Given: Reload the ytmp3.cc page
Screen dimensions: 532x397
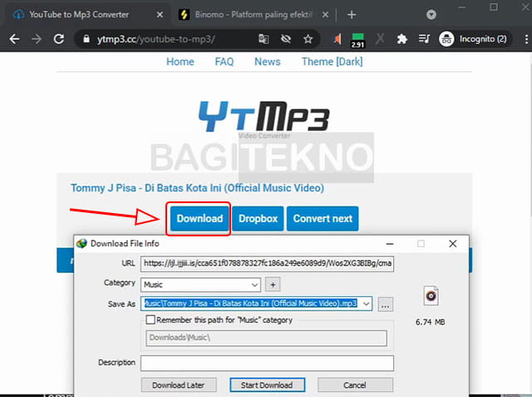Looking at the screenshot, I should (x=59, y=39).
